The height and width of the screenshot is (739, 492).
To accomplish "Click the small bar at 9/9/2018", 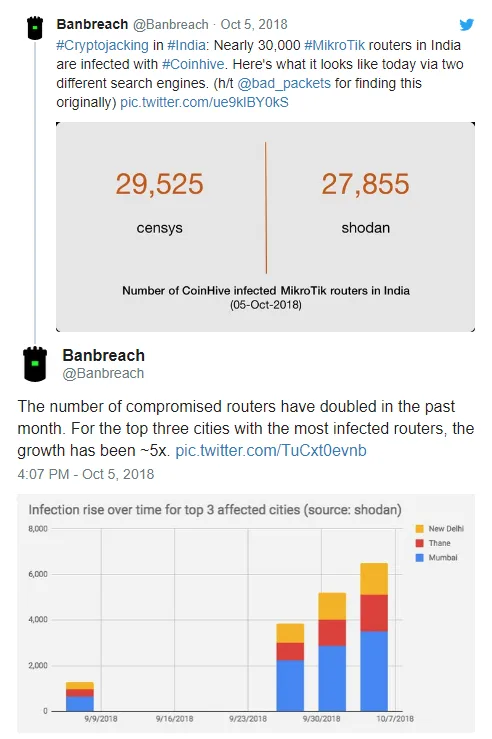I will (80, 696).
